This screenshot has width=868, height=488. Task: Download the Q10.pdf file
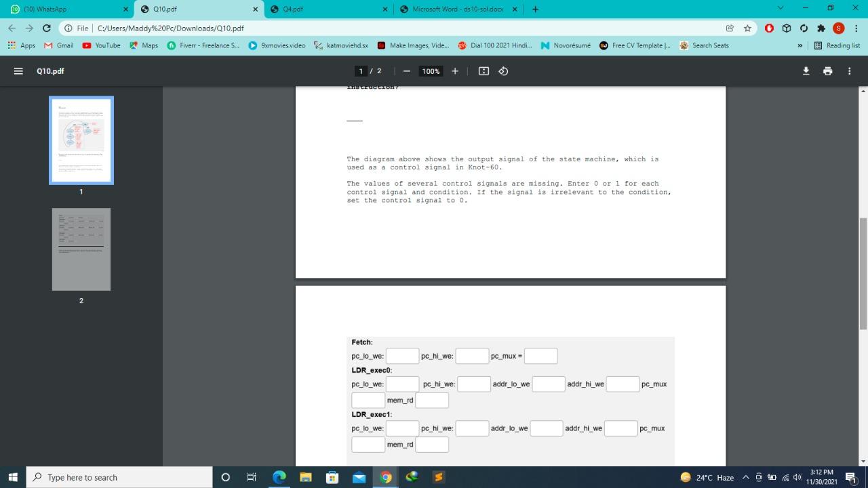pos(806,71)
